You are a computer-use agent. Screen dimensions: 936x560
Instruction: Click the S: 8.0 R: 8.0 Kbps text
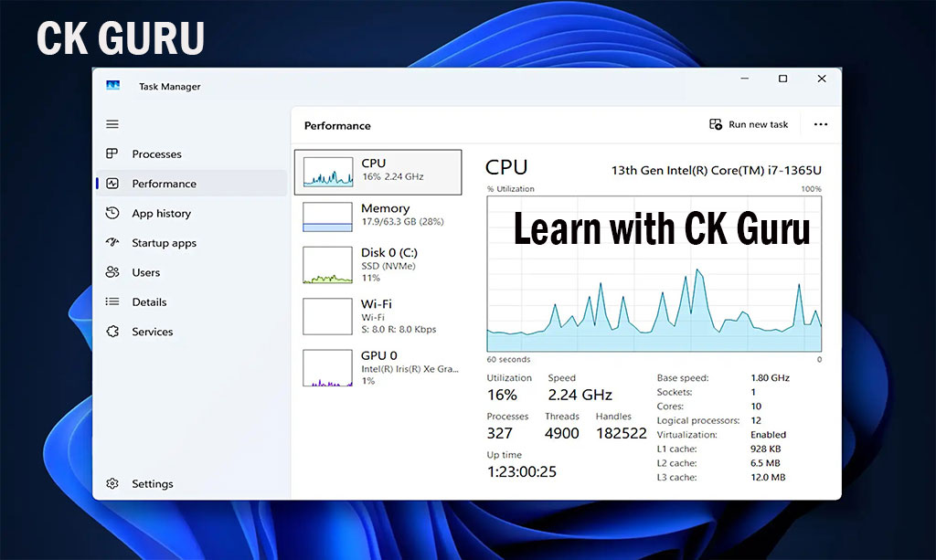tap(399, 329)
